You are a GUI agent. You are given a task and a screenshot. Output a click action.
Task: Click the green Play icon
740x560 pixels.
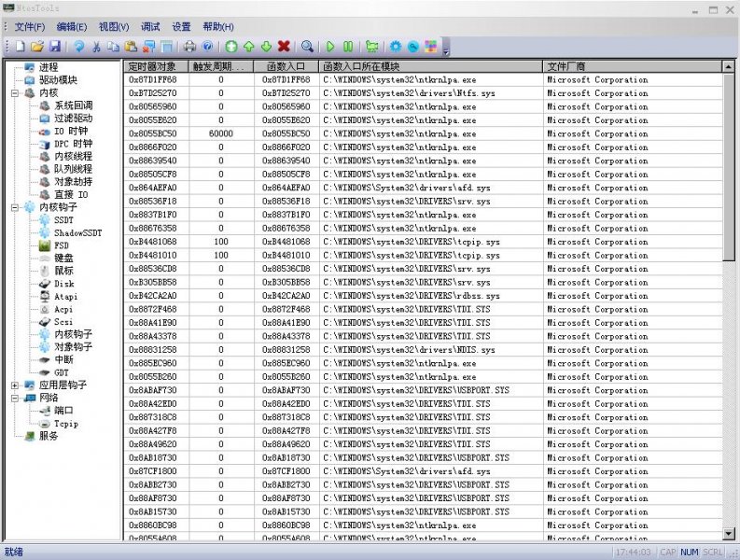point(330,47)
